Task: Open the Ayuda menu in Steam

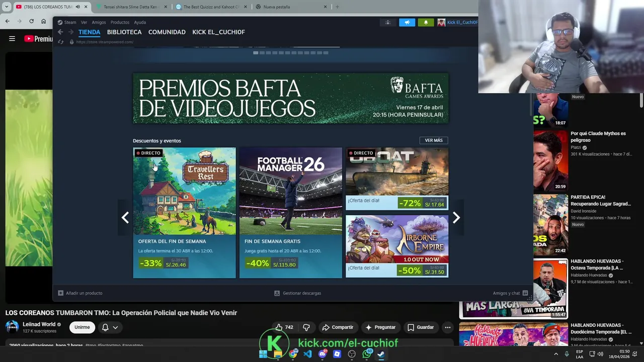Action: 140,22
